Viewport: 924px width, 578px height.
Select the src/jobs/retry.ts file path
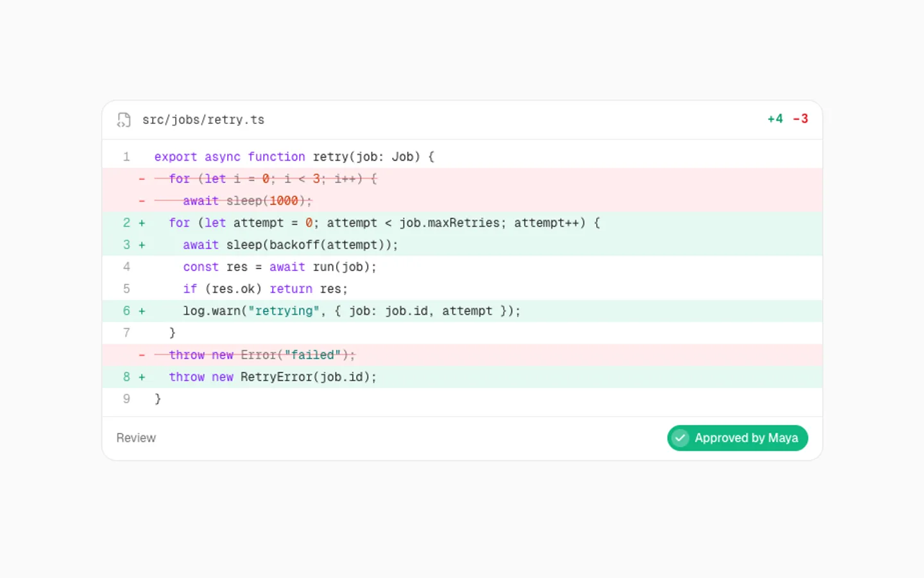tap(203, 120)
